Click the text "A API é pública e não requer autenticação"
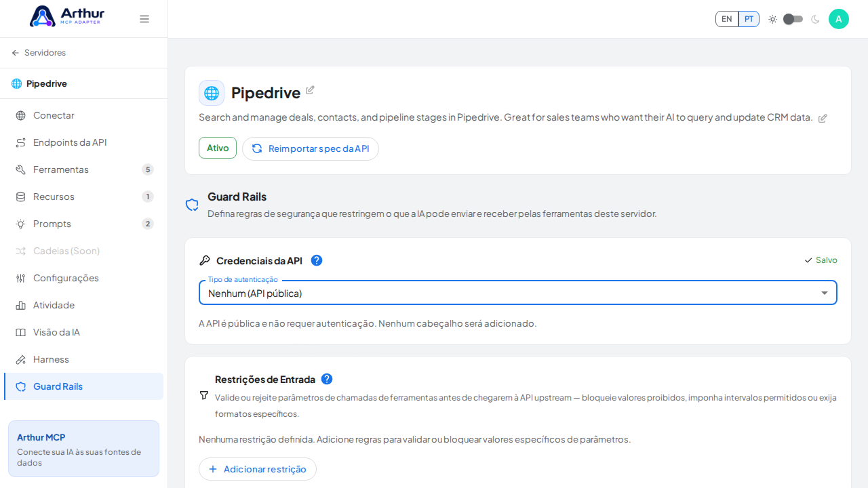This screenshot has width=868, height=488. (287, 323)
